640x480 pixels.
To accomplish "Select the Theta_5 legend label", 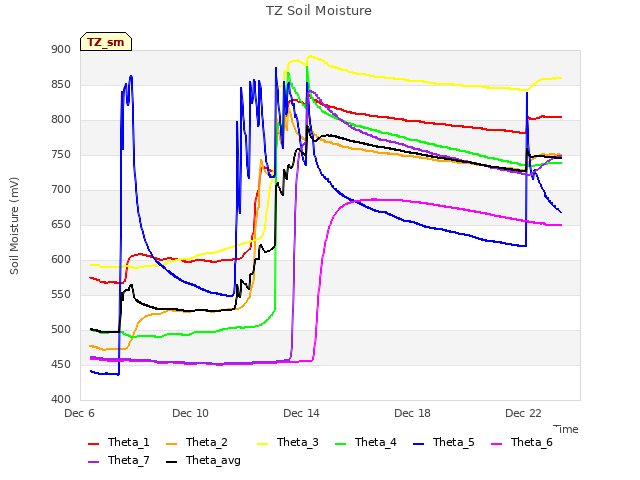I will pyautogui.click(x=453, y=442).
